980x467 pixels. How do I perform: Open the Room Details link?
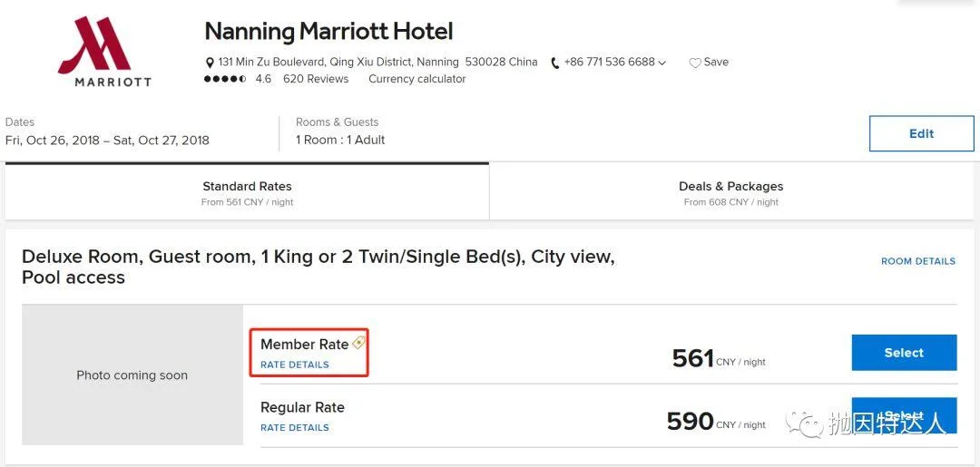pyautogui.click(x=917, y=261)
